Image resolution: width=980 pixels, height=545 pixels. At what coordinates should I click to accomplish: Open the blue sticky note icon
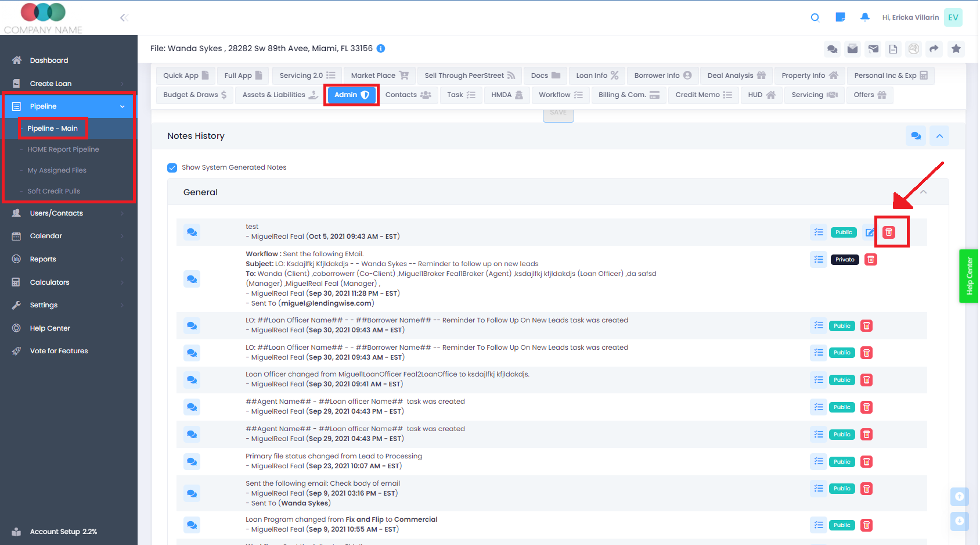[840, 17]
